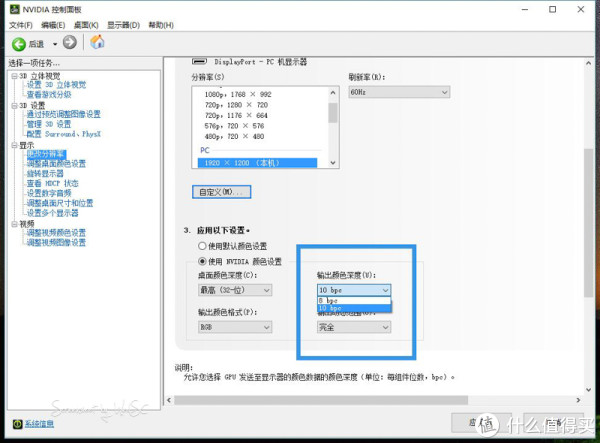The width and height of the screenshot is (600, 443).
Task: Click the 自定义 button
Action: pos(222,192)
